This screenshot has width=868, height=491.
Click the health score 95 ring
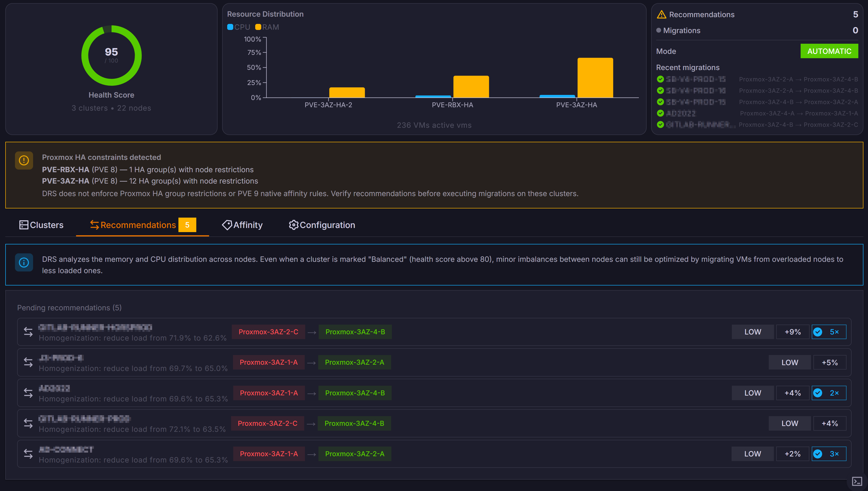(x=111, y=55)
